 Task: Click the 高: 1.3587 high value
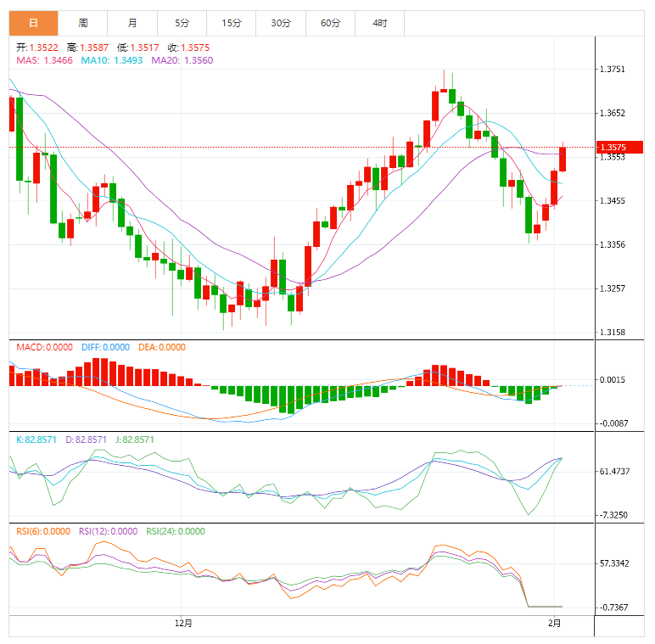(x=87, y=48)
